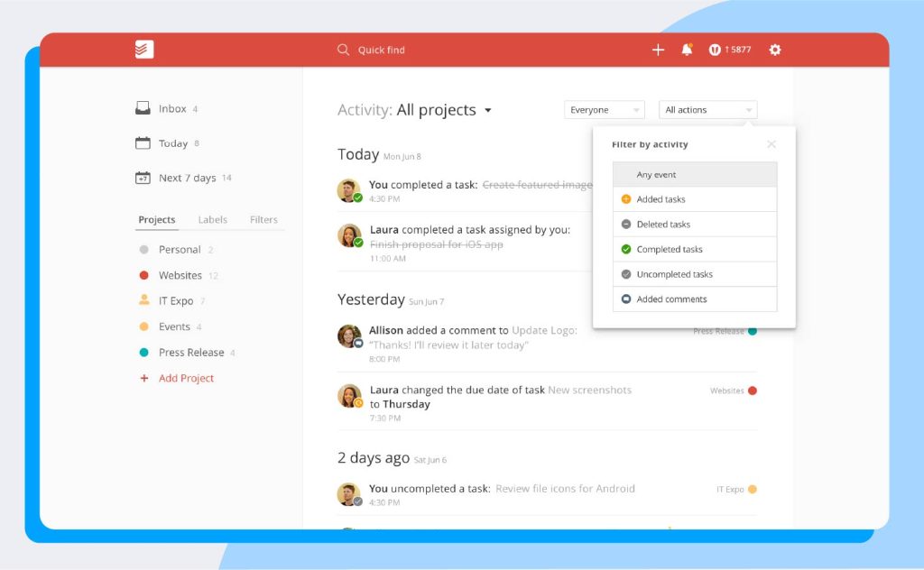This screenshot has height=570, width=924.
Task: Switch to the Filters tab
Action: click(x=263, y=219)
